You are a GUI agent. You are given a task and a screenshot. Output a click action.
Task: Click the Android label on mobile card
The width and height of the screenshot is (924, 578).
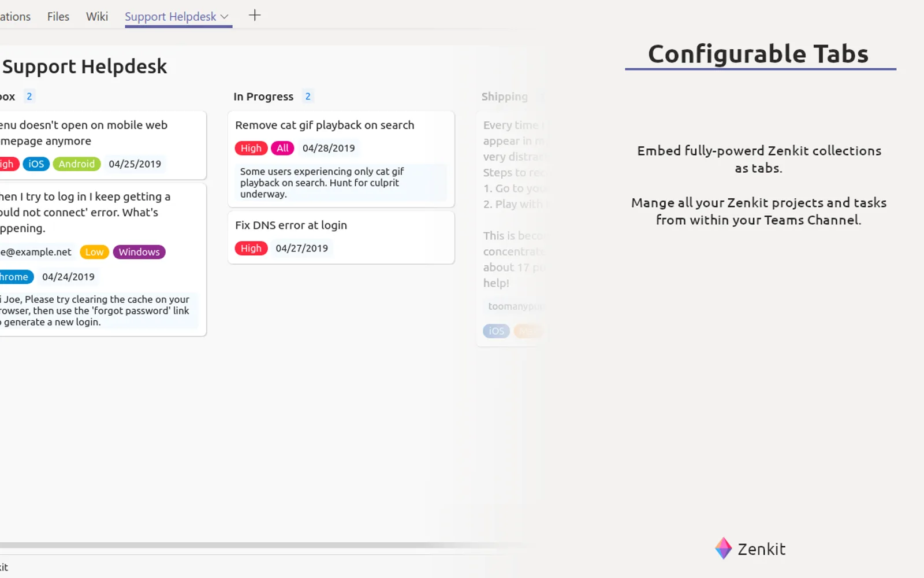coord(77,164)
